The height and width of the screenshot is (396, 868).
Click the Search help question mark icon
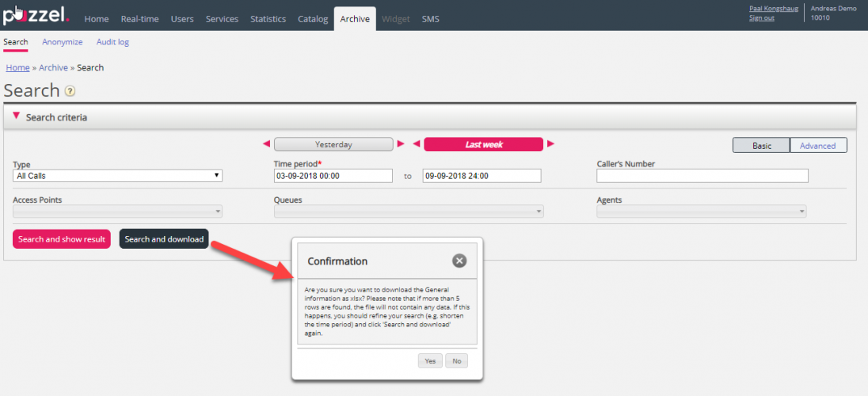pos(70,91)
